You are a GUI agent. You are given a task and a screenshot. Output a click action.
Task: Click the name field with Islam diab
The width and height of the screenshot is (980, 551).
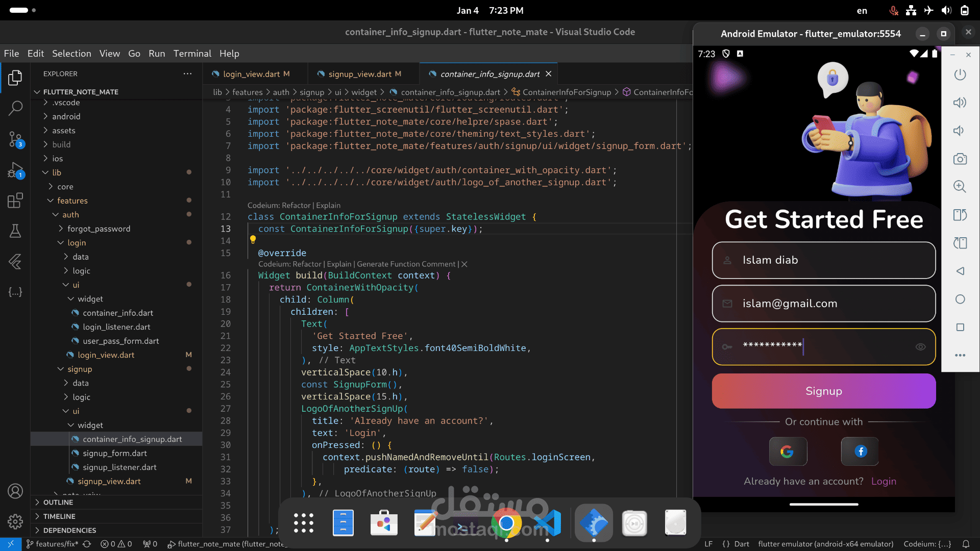pyautogui.click(x=824, y=260)
